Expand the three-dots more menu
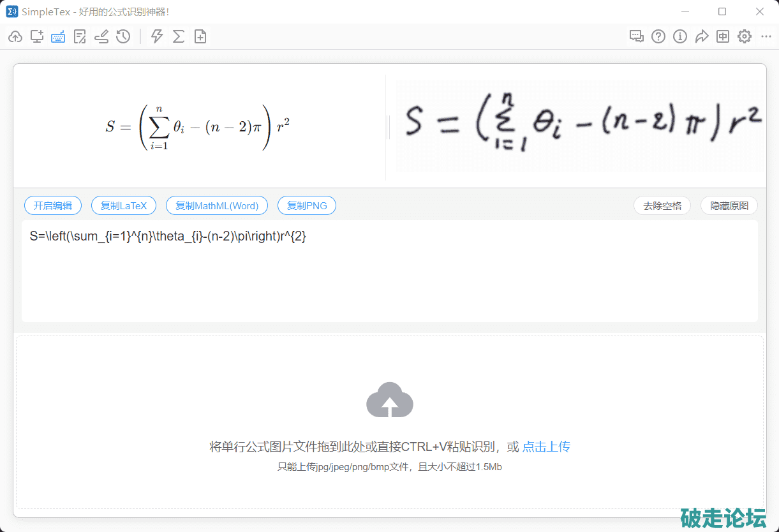Screen dimensions: 779x532 pos(766,37)
